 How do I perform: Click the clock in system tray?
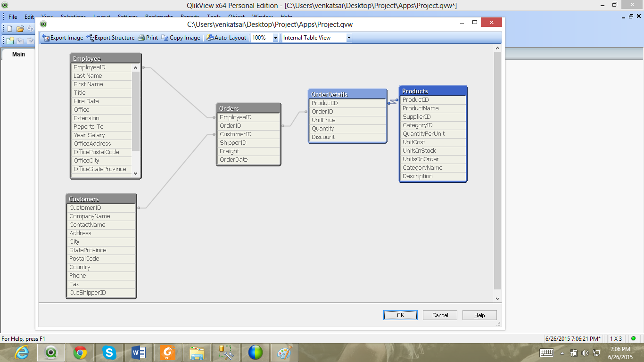point(620,353)
